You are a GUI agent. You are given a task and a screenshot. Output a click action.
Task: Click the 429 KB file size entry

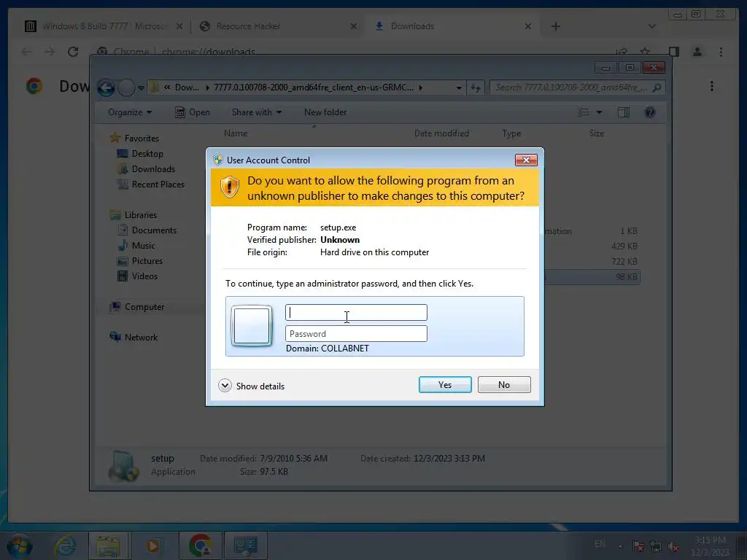(x=624, y=246)
